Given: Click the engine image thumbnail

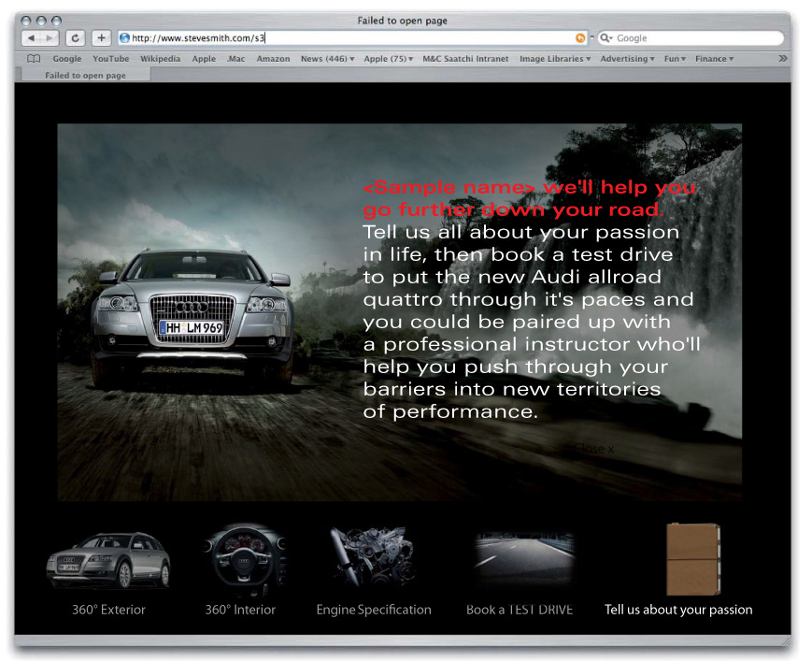Looking at the screenshot, I should [x=372, y=556].
